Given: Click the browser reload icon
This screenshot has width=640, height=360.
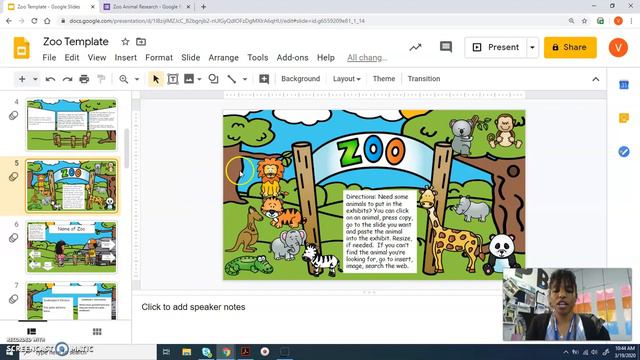Looking at the screenshot, I should coord(34,21).
